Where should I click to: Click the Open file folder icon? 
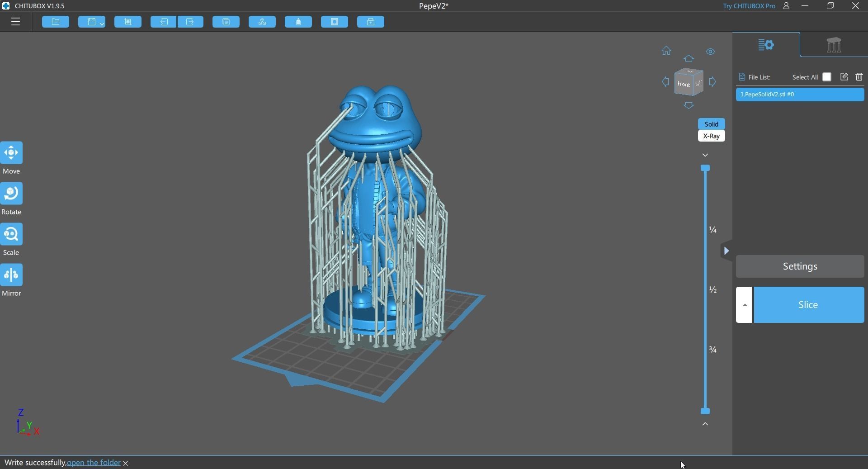(56, 22)
